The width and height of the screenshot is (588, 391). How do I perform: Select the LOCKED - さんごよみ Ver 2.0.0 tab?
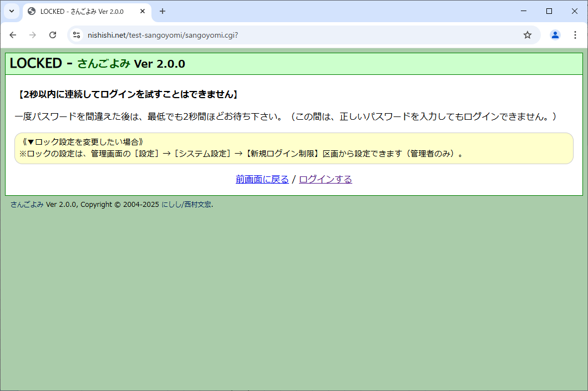(x=87, y=12)
